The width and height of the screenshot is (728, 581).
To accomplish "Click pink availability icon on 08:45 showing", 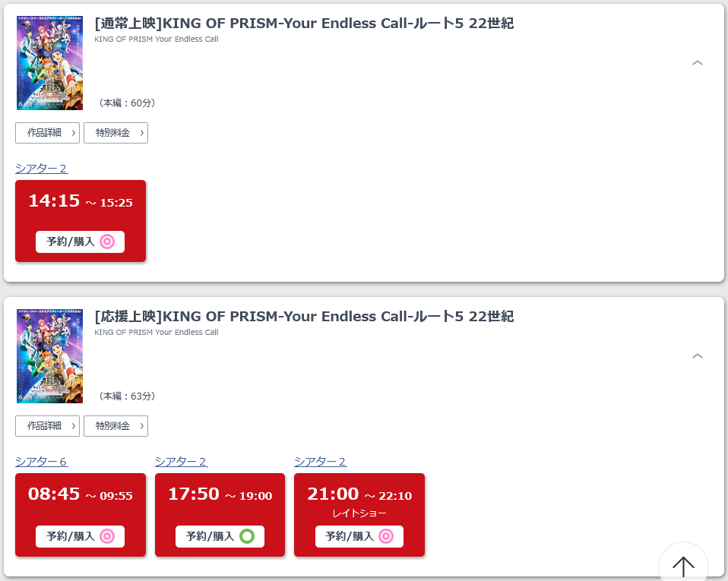I will point(107,536).
